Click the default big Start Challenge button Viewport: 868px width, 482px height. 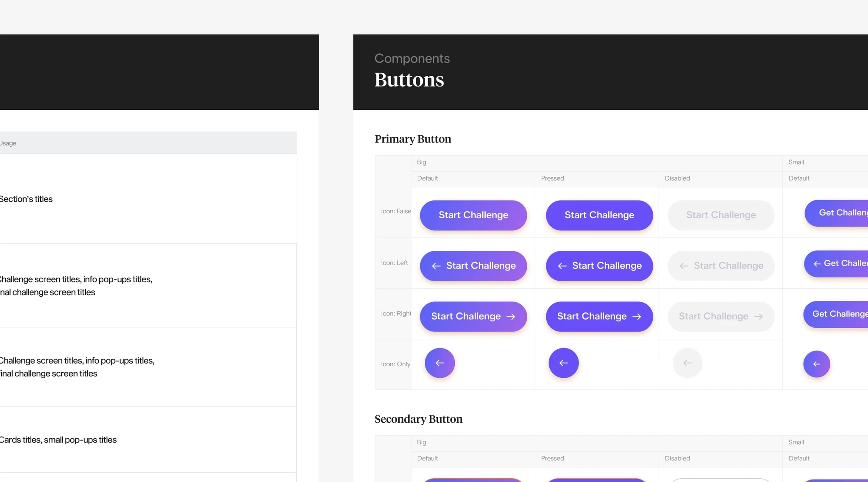[473, 215]
